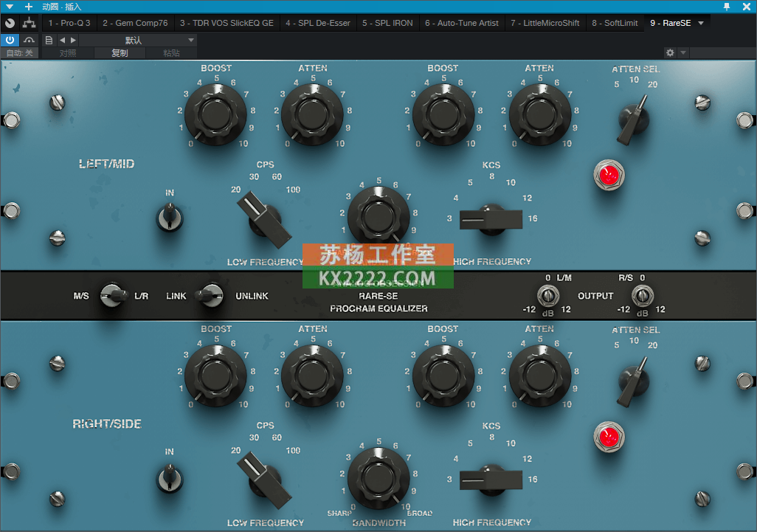
Task: Open the 6 - Auto-Tune Artist tab
Action: click(x=462, y=23)
